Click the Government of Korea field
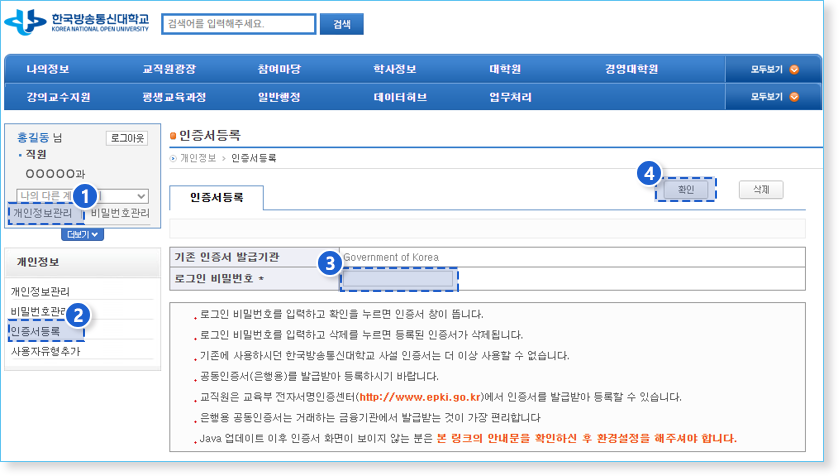 572,257
